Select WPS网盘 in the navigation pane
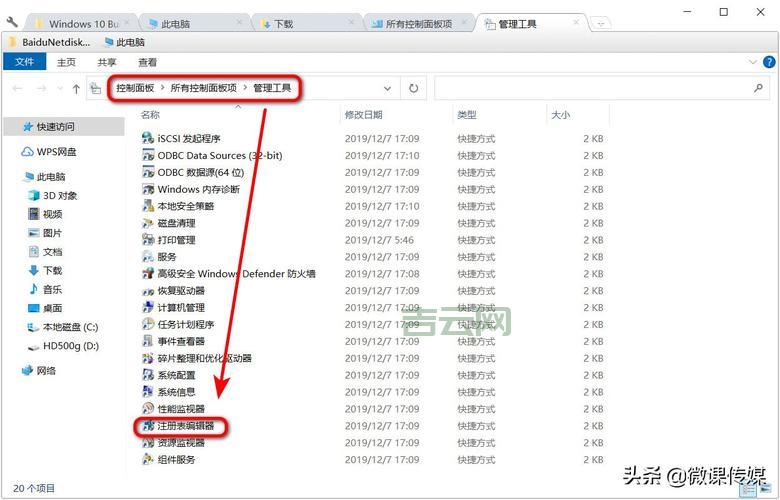The image size is (780, 500). (49, 151)
